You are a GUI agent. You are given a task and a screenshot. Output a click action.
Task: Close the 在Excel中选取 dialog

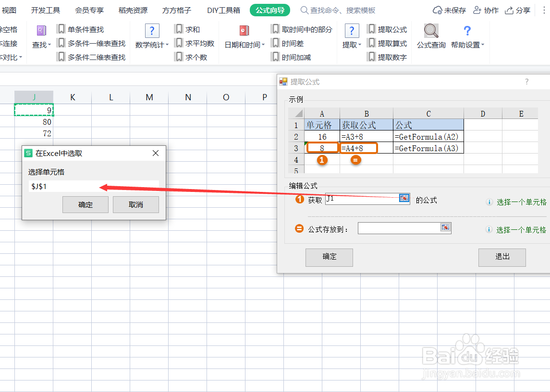156,153
